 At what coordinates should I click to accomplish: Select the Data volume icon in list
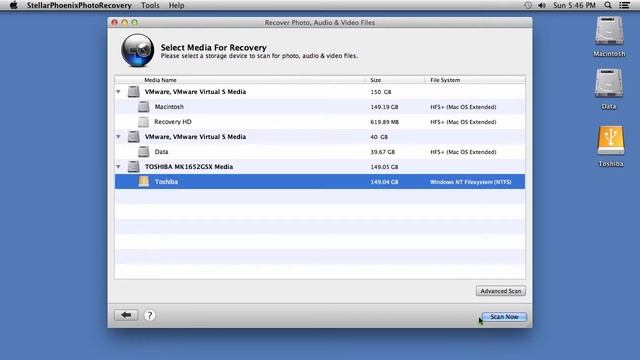pyautogui.click(x=143, y=151)
